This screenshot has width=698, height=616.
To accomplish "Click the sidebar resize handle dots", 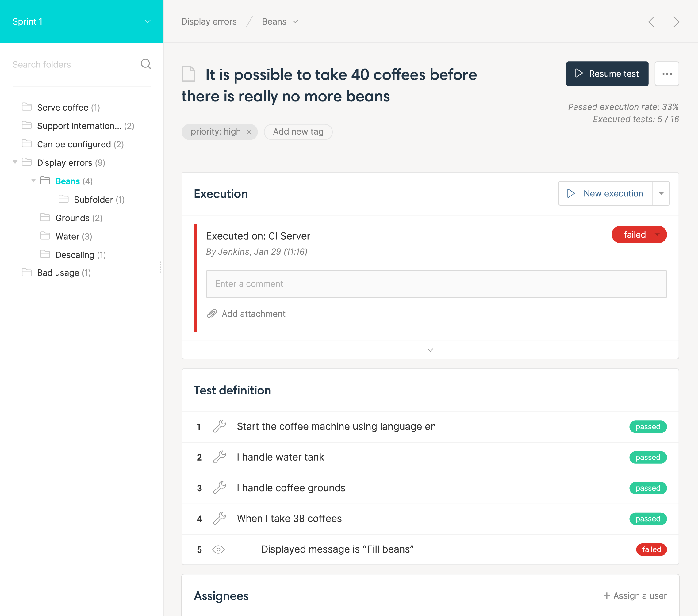I will click(160, 267).
